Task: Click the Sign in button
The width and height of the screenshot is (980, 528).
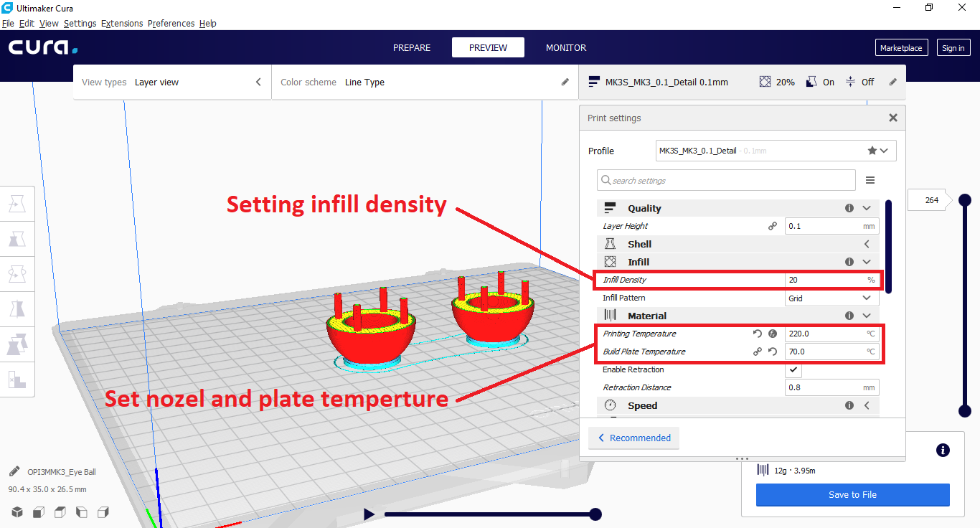Action: point(953,47)
